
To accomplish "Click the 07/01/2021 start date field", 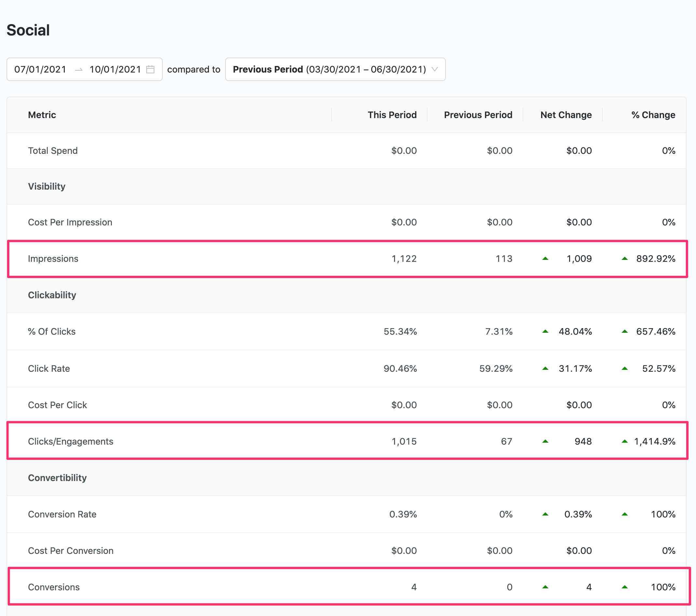I will pos(40,69).
